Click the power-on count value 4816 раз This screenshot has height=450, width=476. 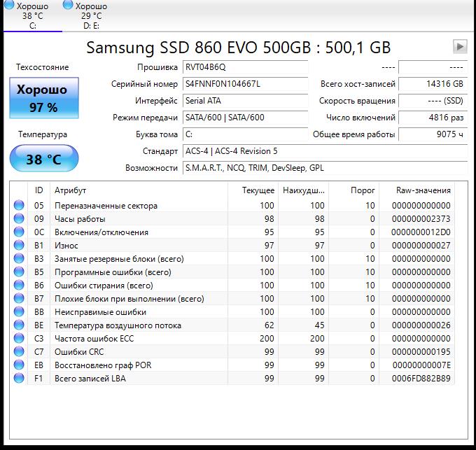click(433, 118)
